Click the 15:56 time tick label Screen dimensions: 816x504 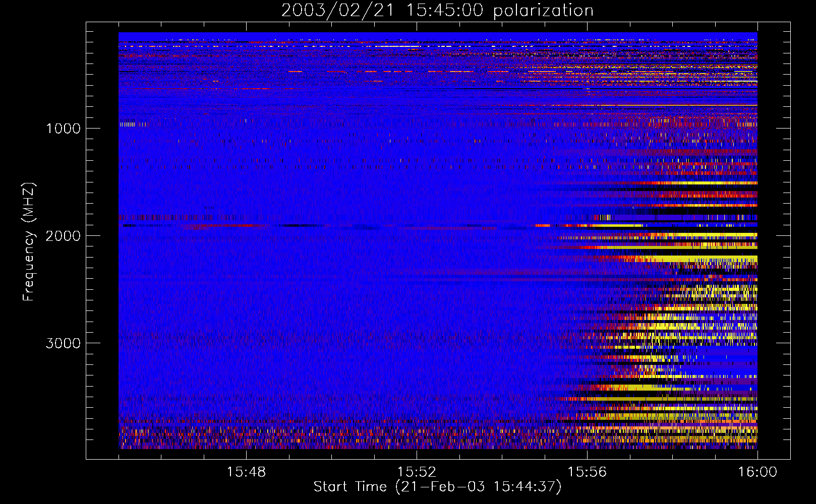587,472
